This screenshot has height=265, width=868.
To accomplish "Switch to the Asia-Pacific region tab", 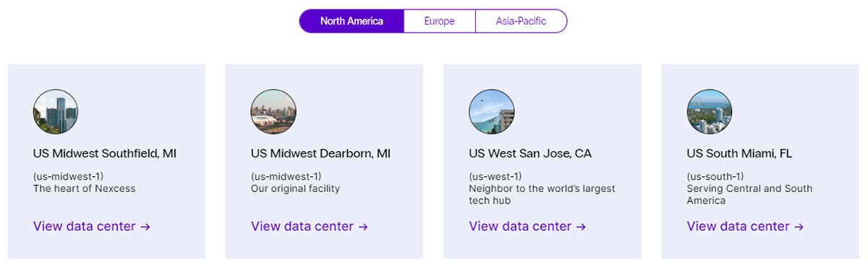I will (521, 21).
